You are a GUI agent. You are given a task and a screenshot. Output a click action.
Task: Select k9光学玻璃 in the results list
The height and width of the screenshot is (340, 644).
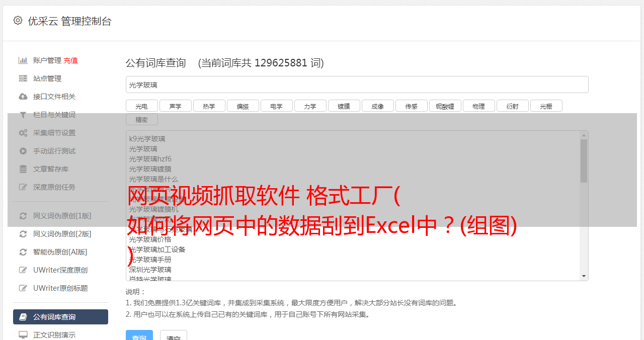pos(147,139)
